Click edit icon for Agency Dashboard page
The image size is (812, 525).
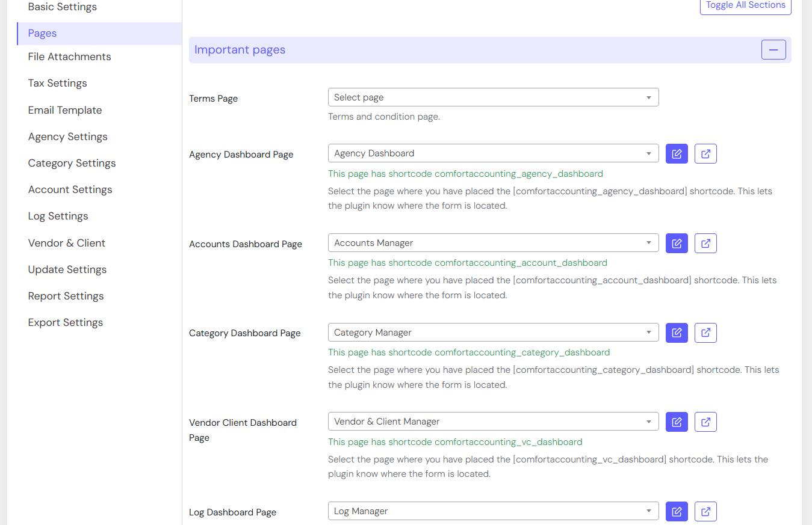click(677, 154)
